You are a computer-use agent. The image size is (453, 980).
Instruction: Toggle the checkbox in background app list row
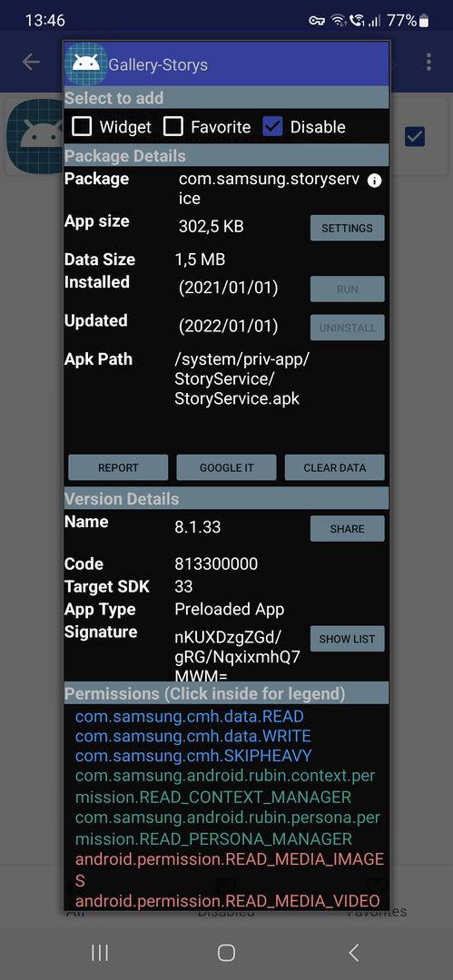pyautogui.click(x=415, y=136)
